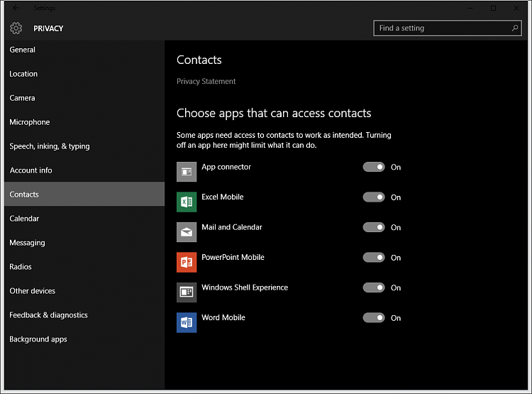The image size is (532, 394).
Task: Open Calendar privacy settings
Action: tap(84, 219)
